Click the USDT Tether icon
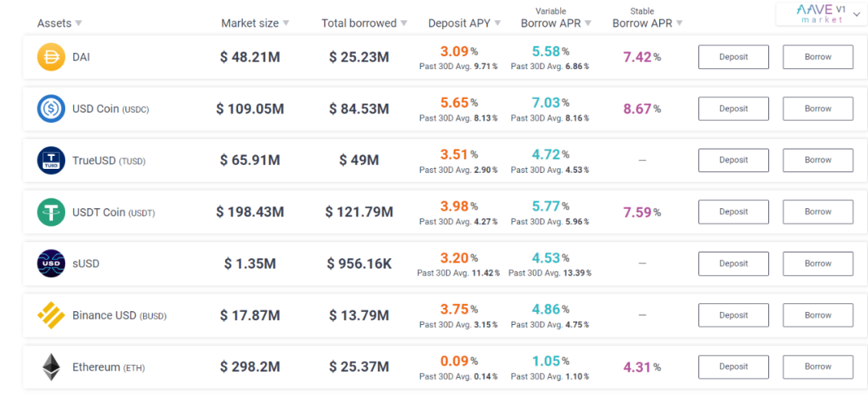This screenshot has height=394, width=868. click(51, 211)
